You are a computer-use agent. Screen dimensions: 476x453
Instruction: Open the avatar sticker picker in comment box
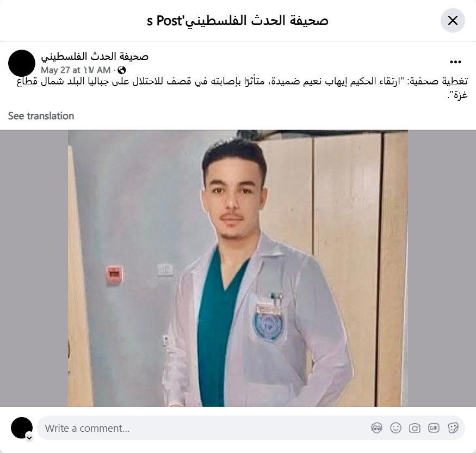(x=376, y=428)
